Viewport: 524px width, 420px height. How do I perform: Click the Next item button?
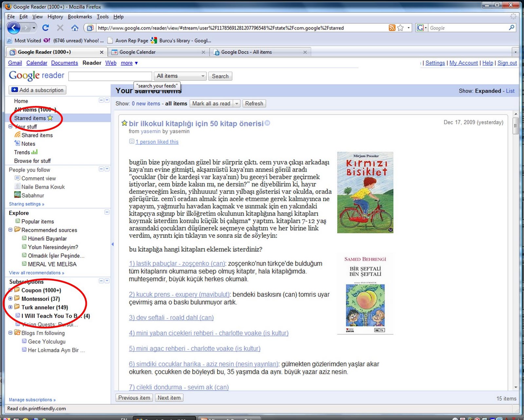[x=169, y=398]
